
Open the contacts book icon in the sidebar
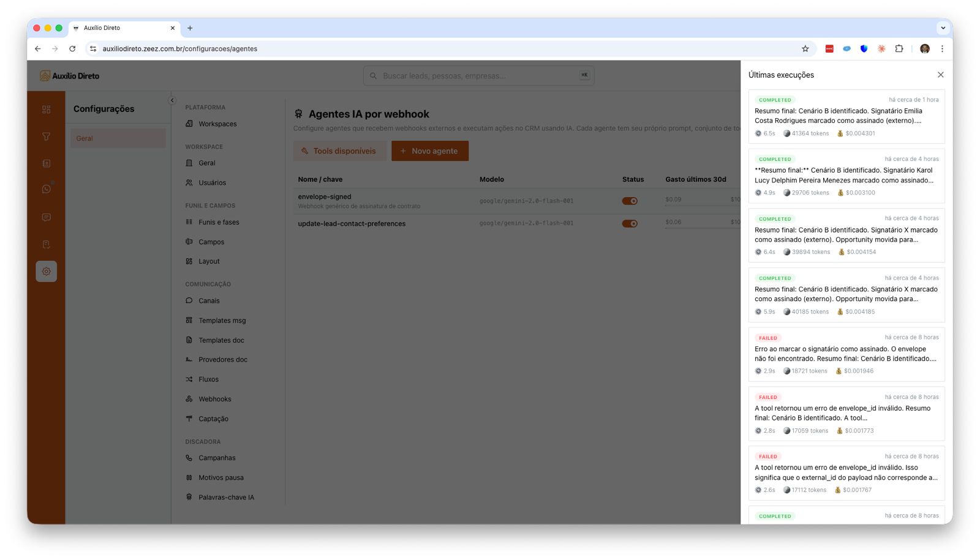pyautogui.click(x=46, y=163)
